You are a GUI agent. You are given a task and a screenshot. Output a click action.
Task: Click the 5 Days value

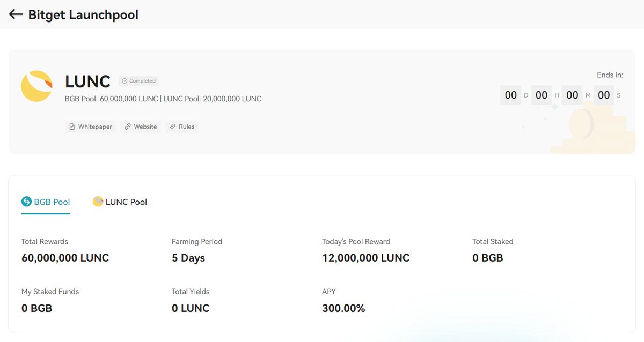click(188, 258)
